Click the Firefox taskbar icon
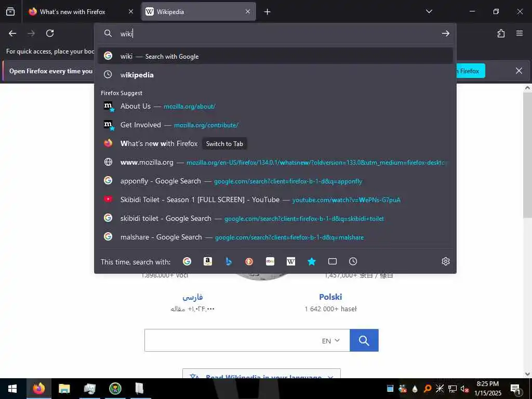This screenshot has width=532, height=399. pyautogui.click(x=39, y=389)
